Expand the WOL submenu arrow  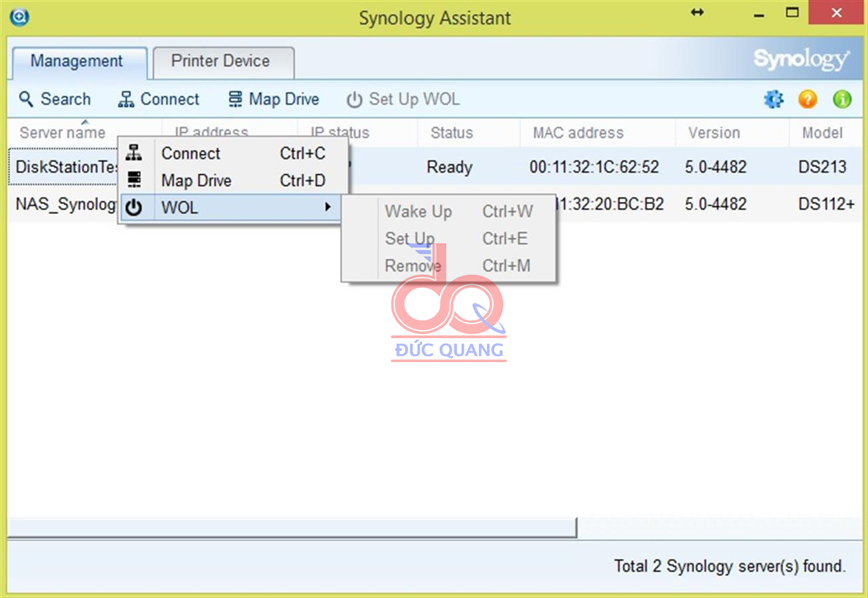click(x=327, y=207)
